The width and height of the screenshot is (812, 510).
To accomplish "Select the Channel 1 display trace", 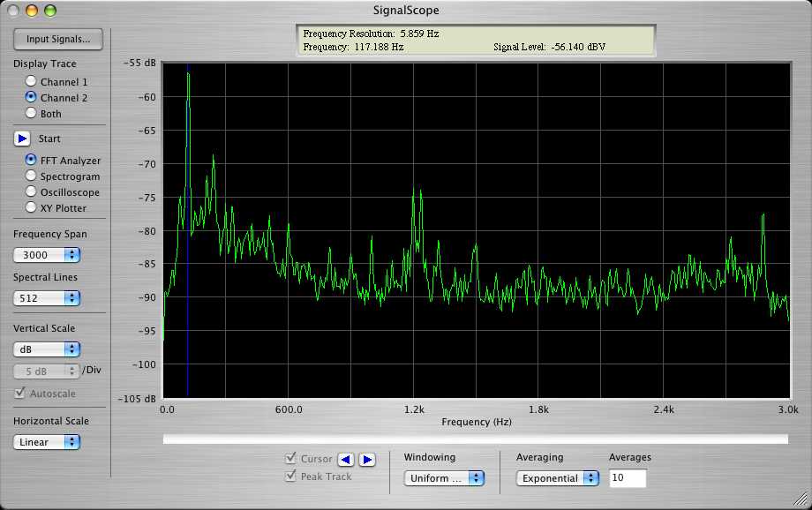I will click(31, 82).
